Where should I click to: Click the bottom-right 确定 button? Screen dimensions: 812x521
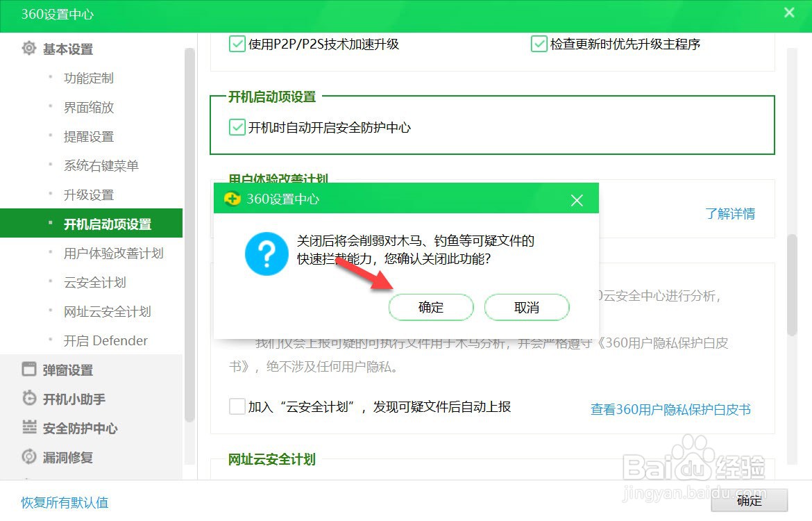click(x=750, y=500)
